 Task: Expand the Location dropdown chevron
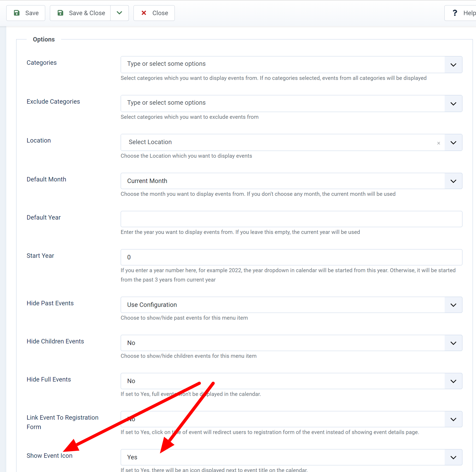coord(453,143)
